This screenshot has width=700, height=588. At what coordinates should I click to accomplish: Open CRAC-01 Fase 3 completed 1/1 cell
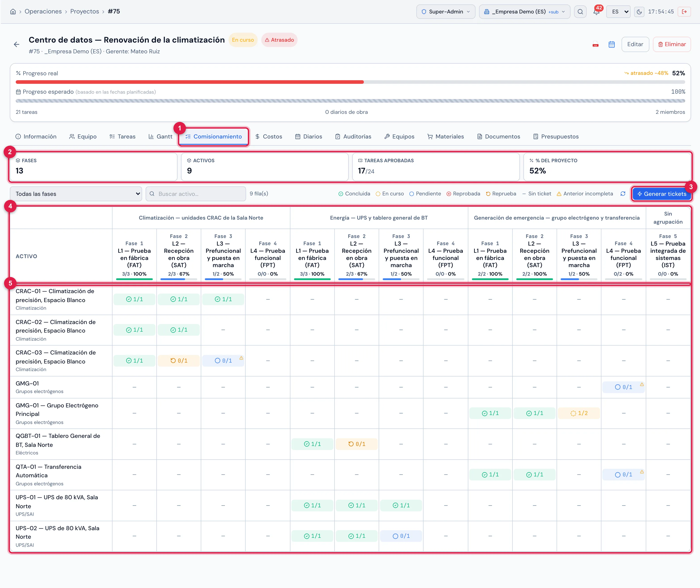(x=223, y=299)
